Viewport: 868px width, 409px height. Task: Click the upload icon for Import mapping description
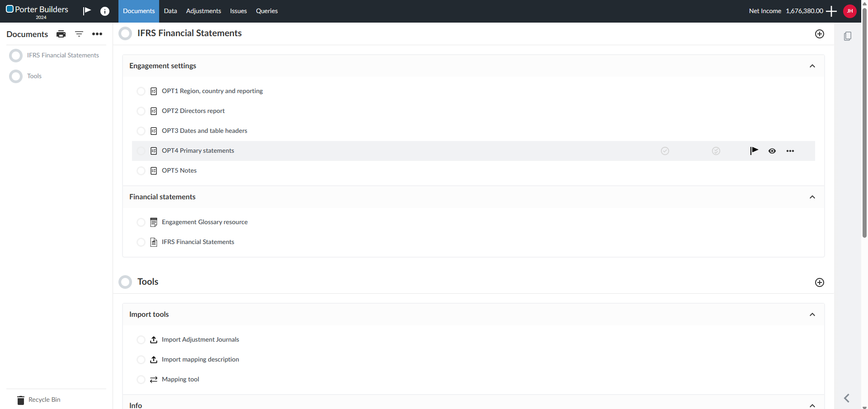point(154,360)
